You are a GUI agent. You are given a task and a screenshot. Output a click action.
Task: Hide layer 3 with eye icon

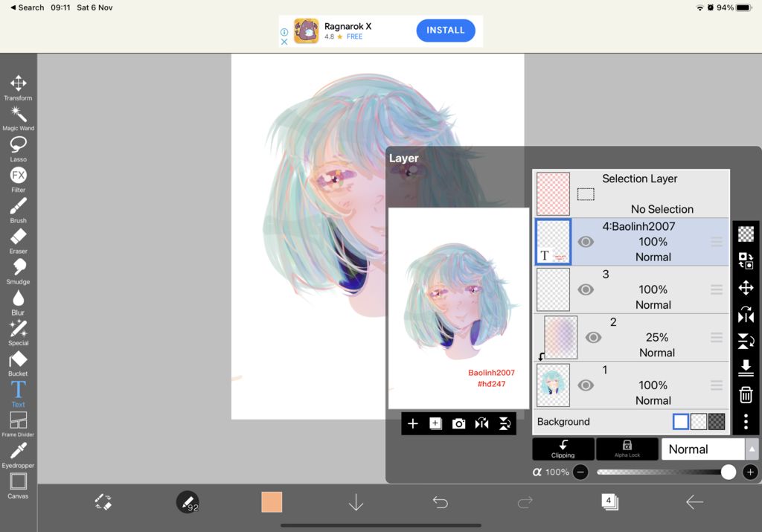click(x=586, y=289)
